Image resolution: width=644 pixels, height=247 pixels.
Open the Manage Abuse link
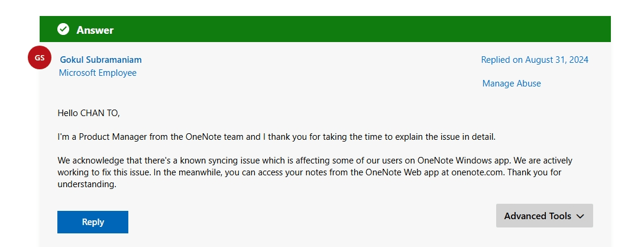[512, 84]
